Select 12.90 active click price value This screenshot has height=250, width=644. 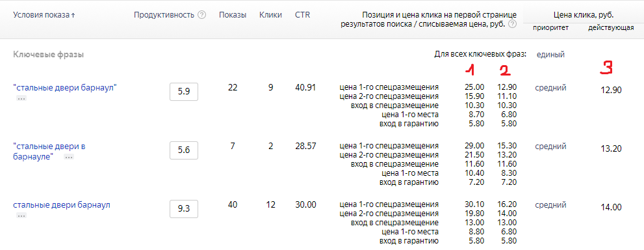point(611,90)
